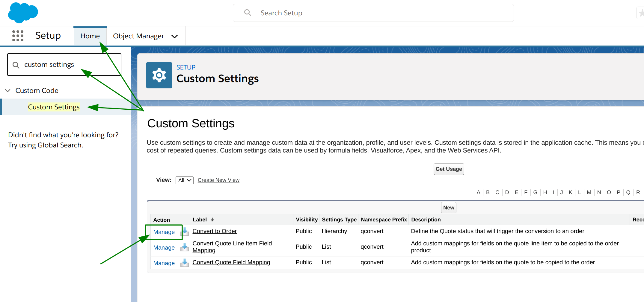Filter list by letter I
This screenshot has width=644, height=302.
[553, 192]
